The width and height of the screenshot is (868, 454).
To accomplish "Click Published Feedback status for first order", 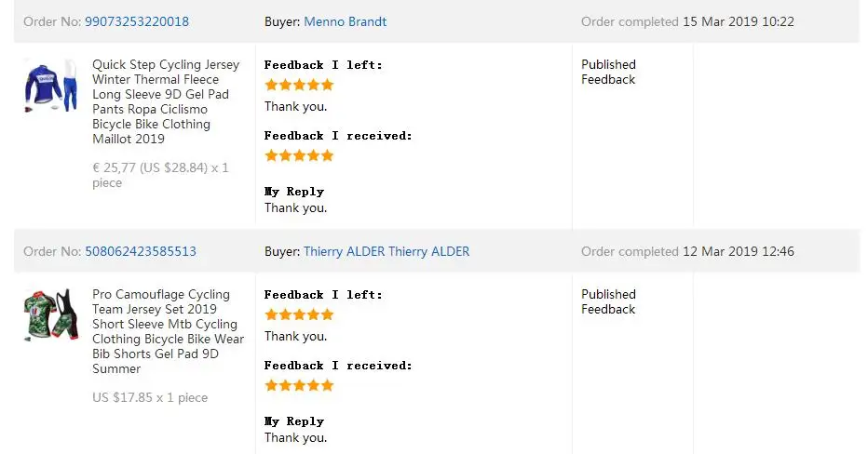I will (x=608, y=72).
